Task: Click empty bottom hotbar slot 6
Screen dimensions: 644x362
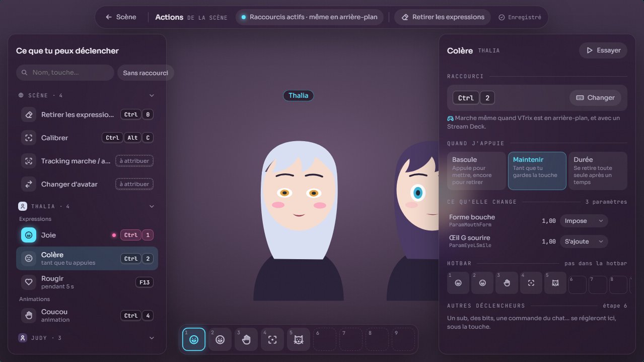Action: (325, 339)
